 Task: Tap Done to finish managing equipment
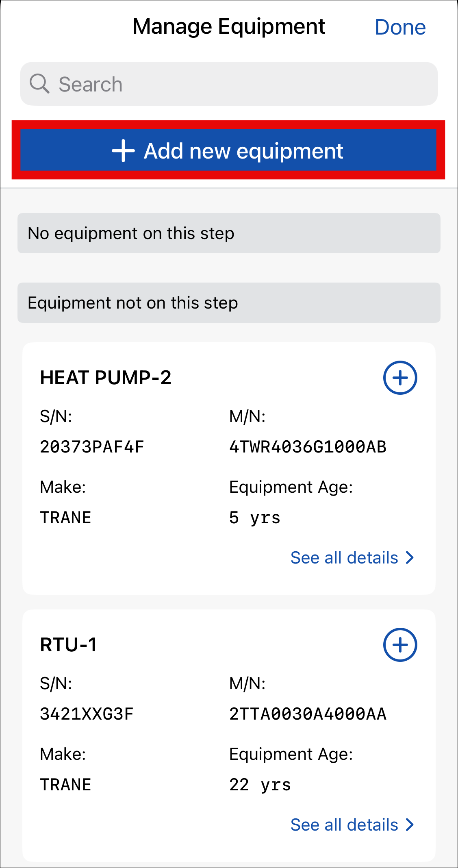pos(400,27)
